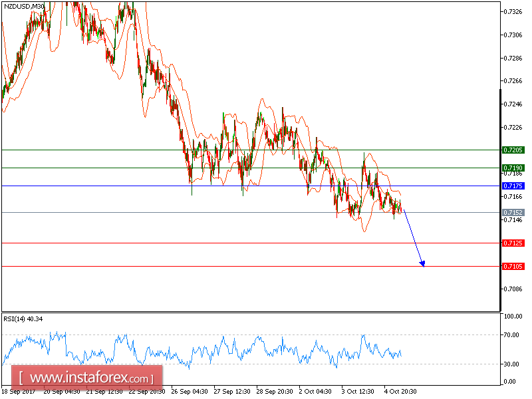Click the 28 Sep 20:30 time axis label
532x399 pixels.
click(x=275, y=391)
